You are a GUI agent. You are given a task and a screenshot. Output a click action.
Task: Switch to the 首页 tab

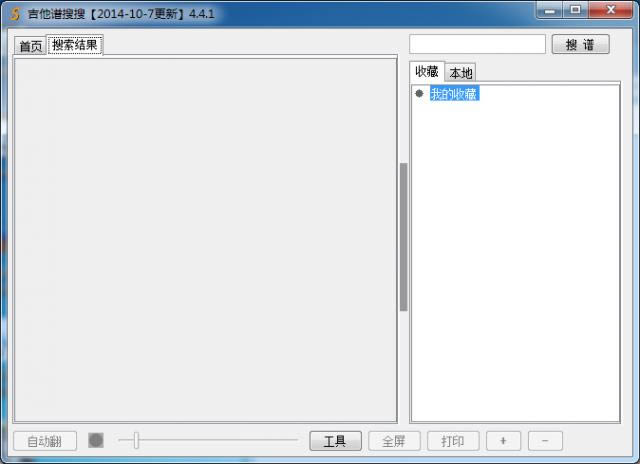31,46
